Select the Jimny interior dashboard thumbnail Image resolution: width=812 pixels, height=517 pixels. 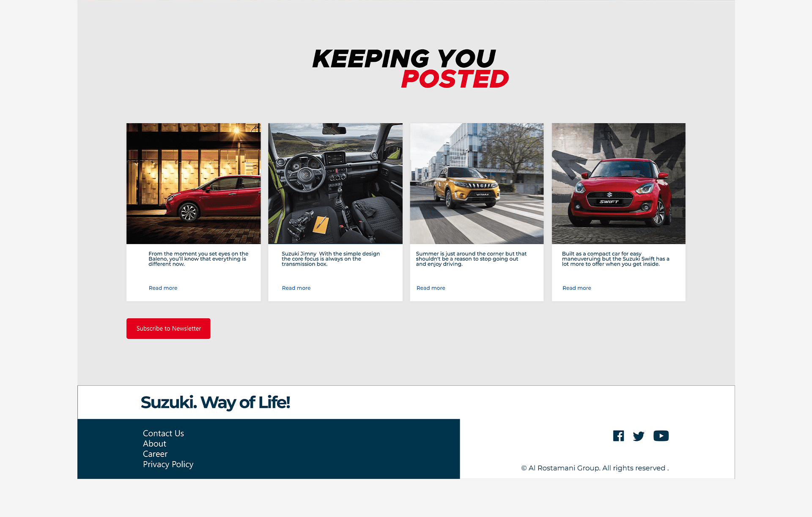click(x=335, y=184)
